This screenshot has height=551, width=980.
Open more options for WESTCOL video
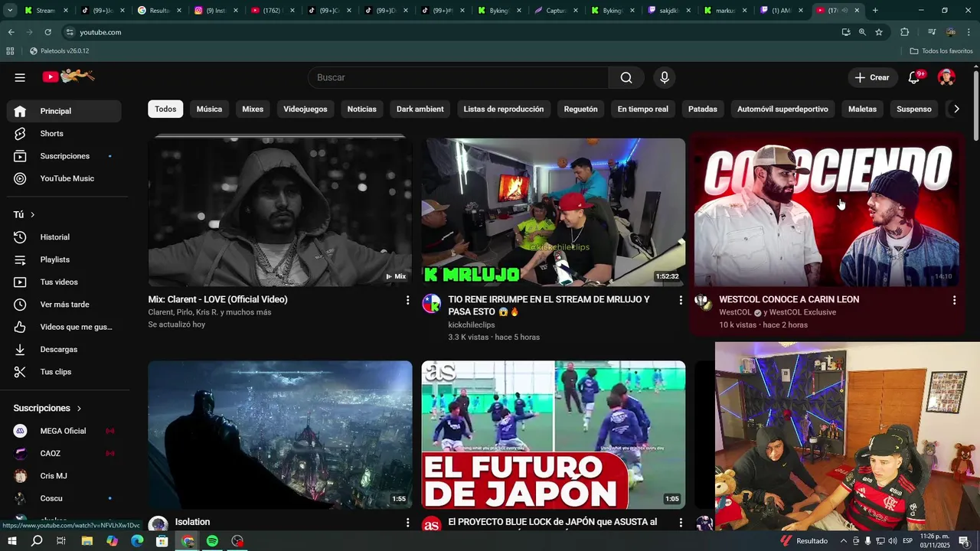pos(954,300)
